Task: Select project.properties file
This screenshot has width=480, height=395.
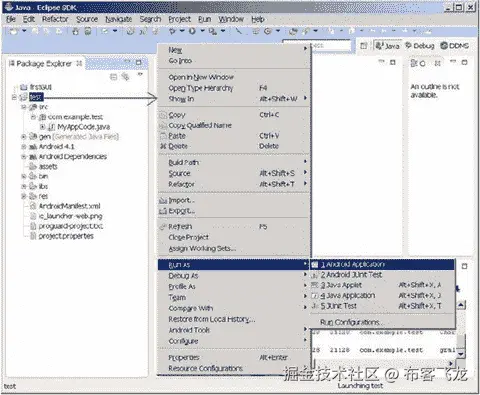Action: point(66,236)
